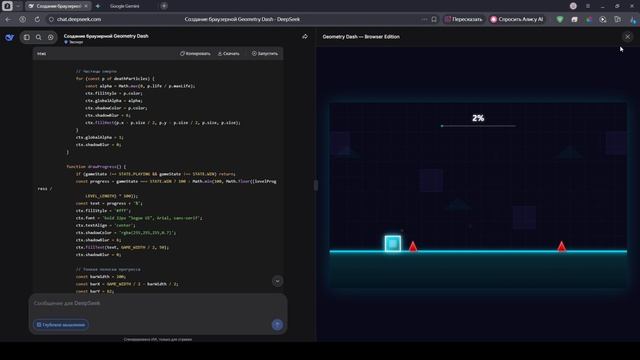Expand the tab list dropdown arrow

click(x=18, y=6)
